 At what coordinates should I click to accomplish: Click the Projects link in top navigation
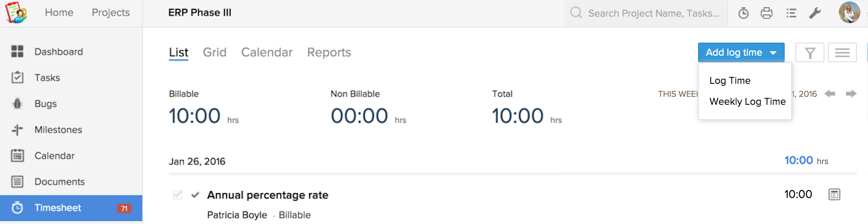point(111,13)
